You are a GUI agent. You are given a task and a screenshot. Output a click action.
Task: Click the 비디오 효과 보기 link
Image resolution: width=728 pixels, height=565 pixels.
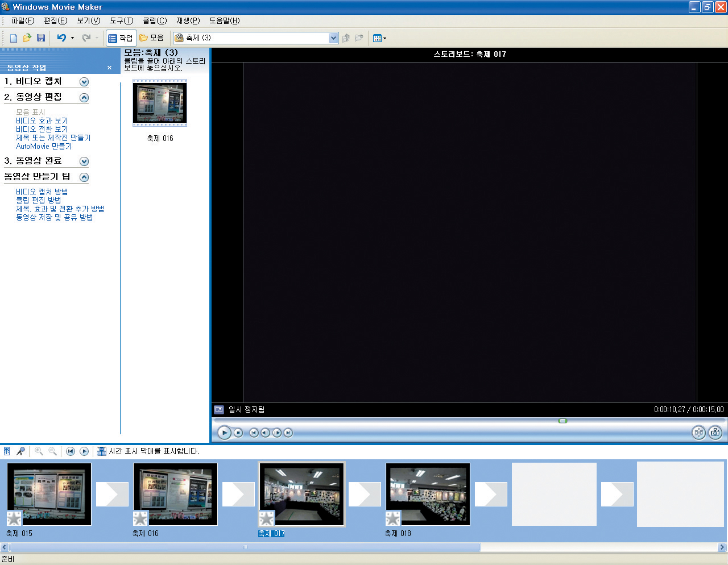(42, 121)
